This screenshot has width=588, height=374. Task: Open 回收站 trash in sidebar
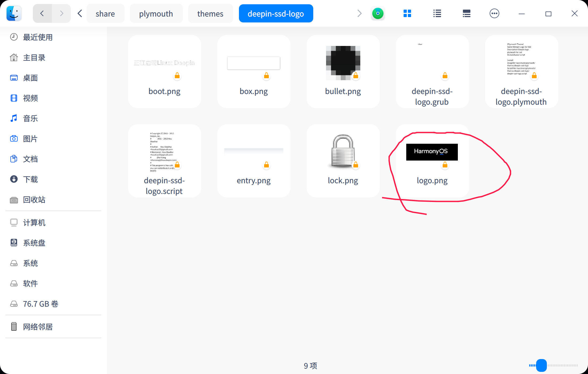(x=34, y=200)
